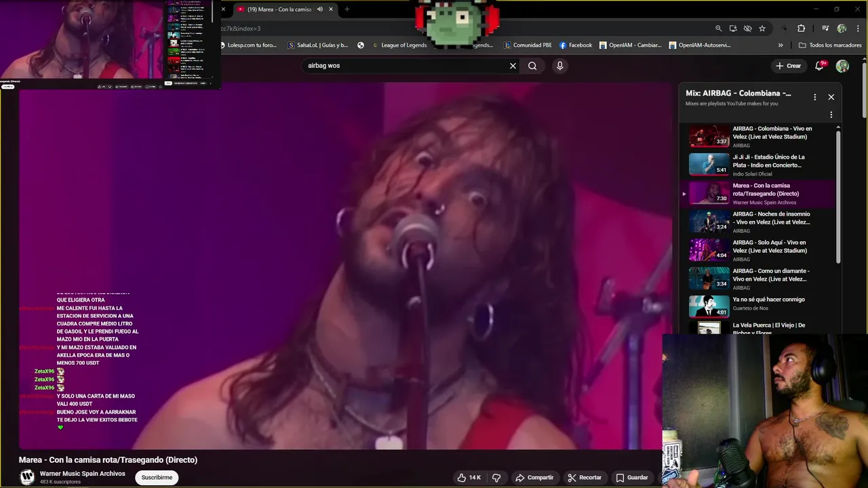Image resolution: width=868 pixels, height=488 pixels.
Task: Click the video title Marea - Con la camisa rota
Action: [x=108, y=460]
